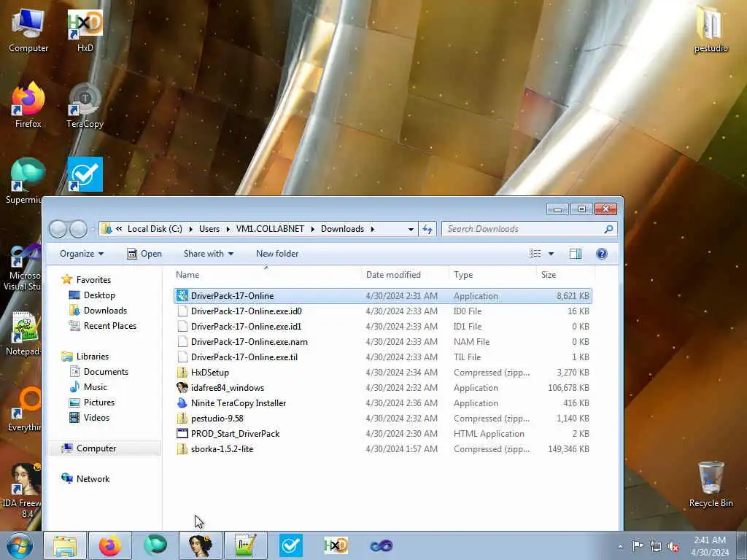
Task: Open HxD from the taskbar
Action: (336, 545)
